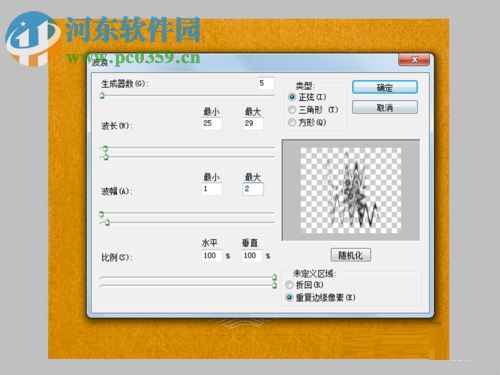Click the 波幅 最大 input field
Viewport: 500px width, 375px height.
(253, 189)
